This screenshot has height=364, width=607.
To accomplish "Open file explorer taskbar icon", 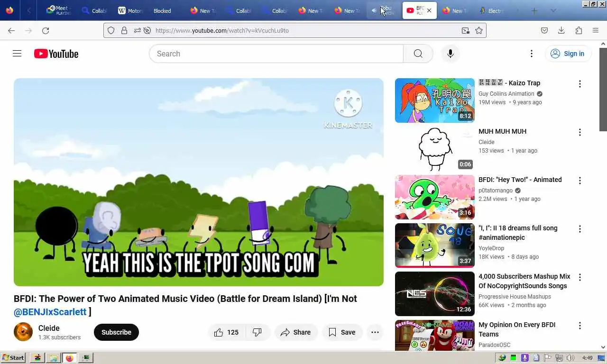I will coord(53,358).
